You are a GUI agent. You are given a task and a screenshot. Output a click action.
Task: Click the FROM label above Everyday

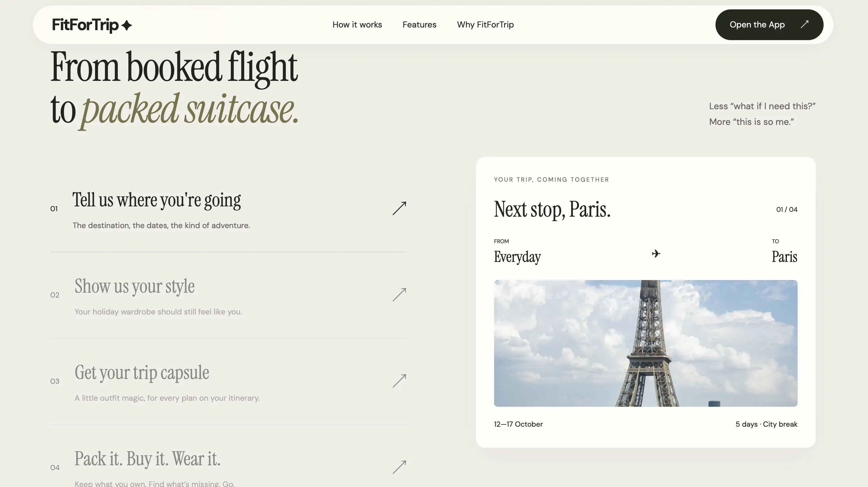501,241
